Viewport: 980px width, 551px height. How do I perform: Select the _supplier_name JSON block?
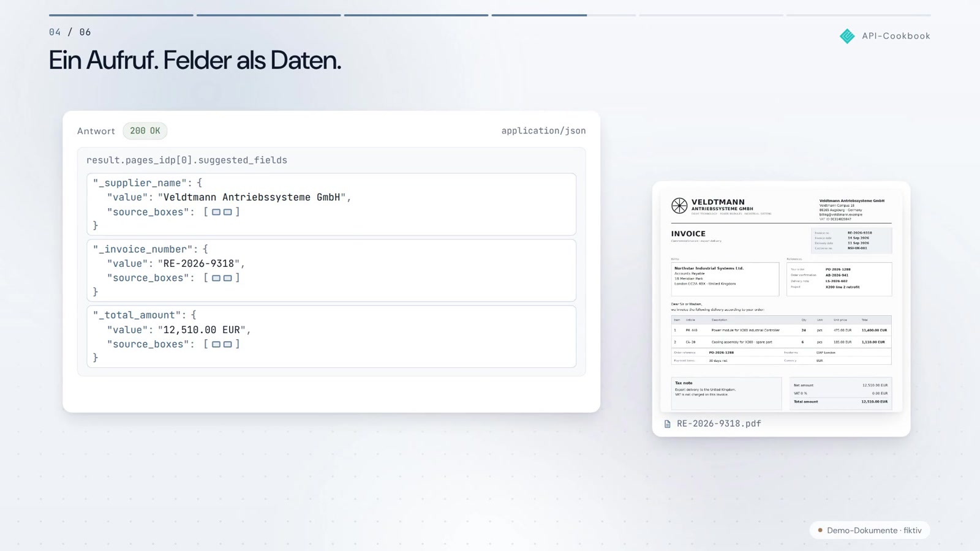(x=331, y=204)
